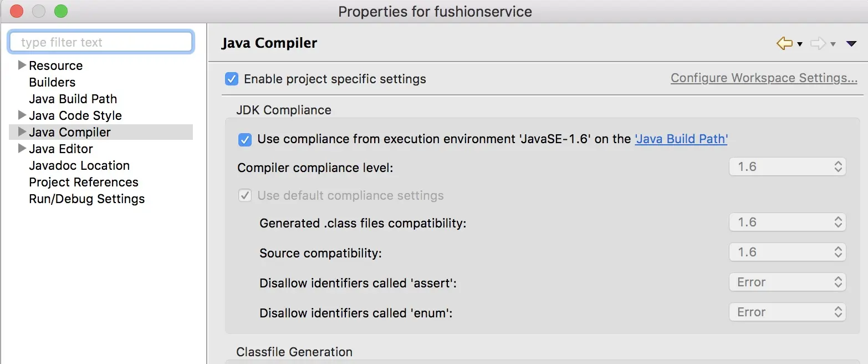
Task: Select Java Build Path in sidebar
Action: point(73,99)
